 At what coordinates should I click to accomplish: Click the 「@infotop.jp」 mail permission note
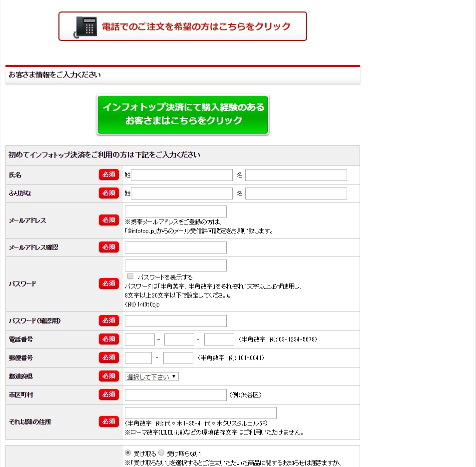click(199, 231)
